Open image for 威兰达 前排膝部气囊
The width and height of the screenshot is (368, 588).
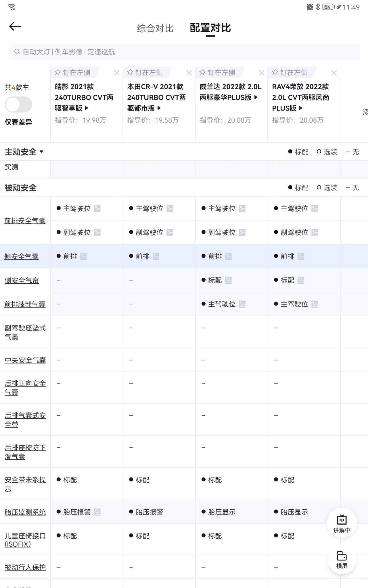[242, 304]
